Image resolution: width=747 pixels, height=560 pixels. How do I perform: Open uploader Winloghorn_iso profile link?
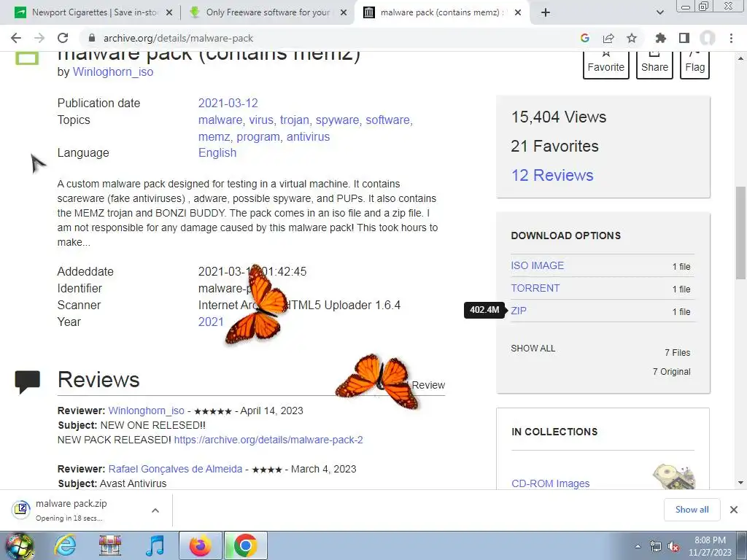pos(113,72)
